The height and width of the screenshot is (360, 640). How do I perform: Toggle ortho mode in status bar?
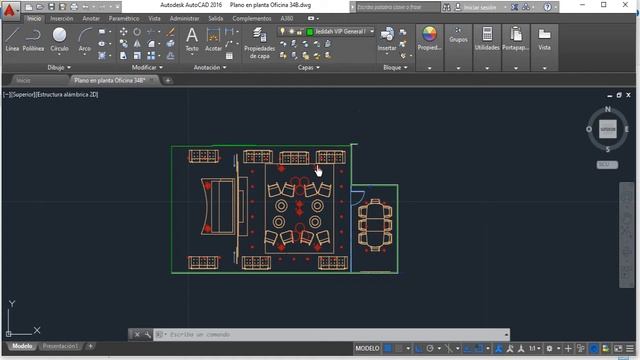coord(418,348)
